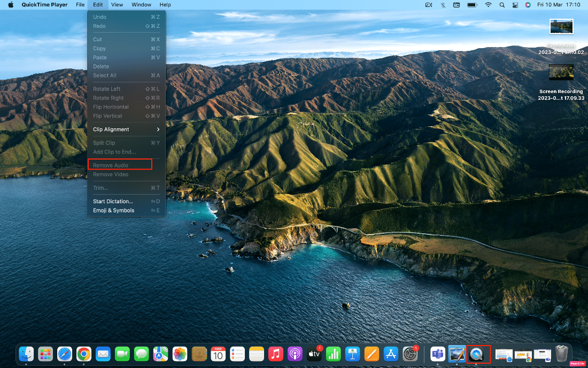Click the Bluetooth status icon

coord(443,5)
